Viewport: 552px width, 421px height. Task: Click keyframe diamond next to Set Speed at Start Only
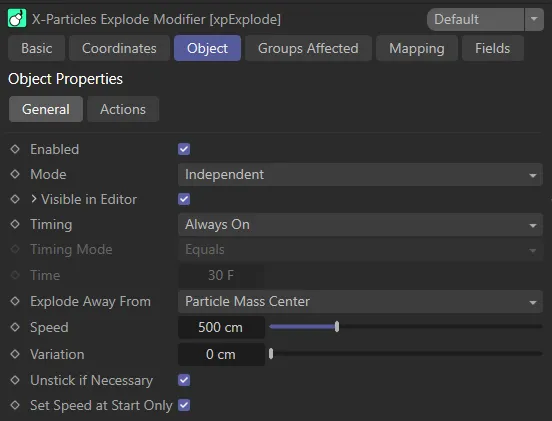coord(15,405)
